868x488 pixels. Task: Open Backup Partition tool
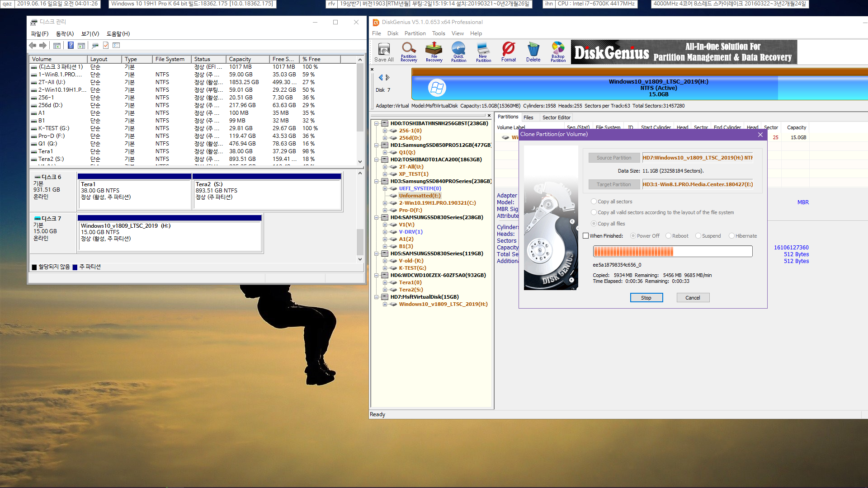click(x=558, y=52)
